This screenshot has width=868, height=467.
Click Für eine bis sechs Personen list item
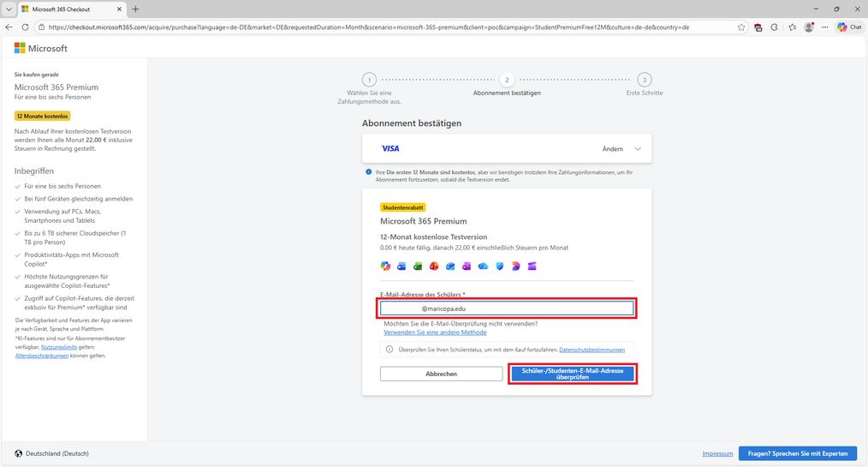tap(62, 186)
